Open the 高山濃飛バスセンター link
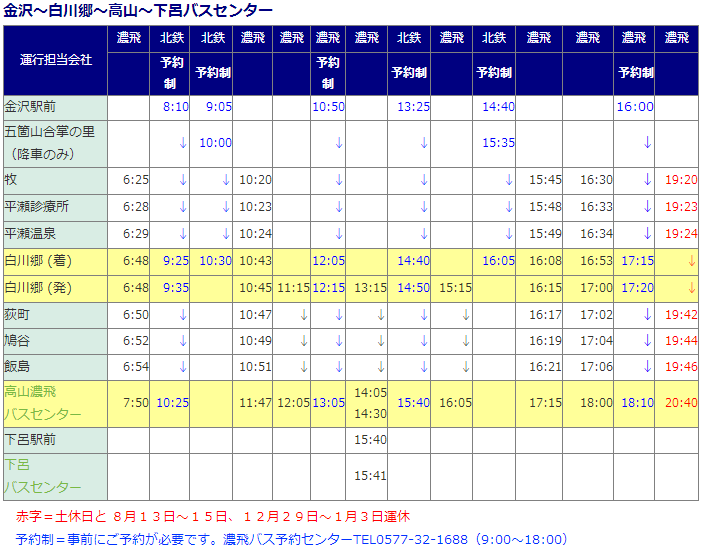The image size is (704, 552). coord(43,403)
